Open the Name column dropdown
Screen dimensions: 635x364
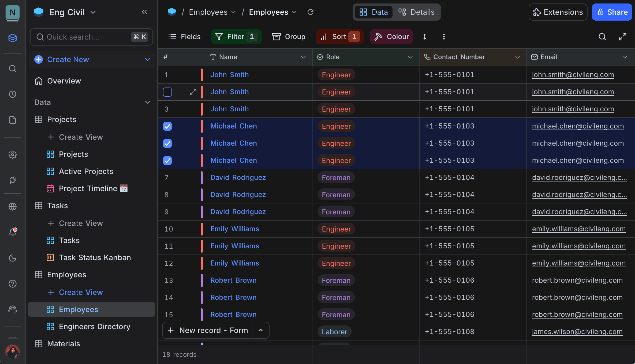pyautogui.click(x=303, y=57)
